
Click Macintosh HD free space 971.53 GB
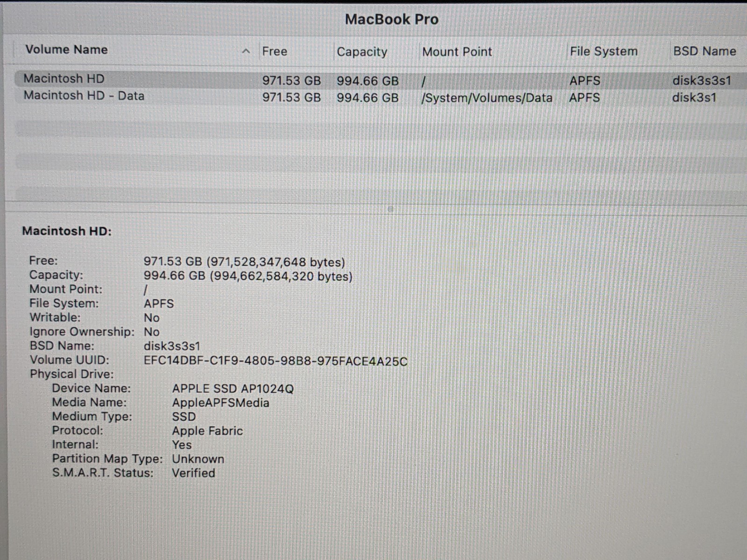[x=291, y=81]
